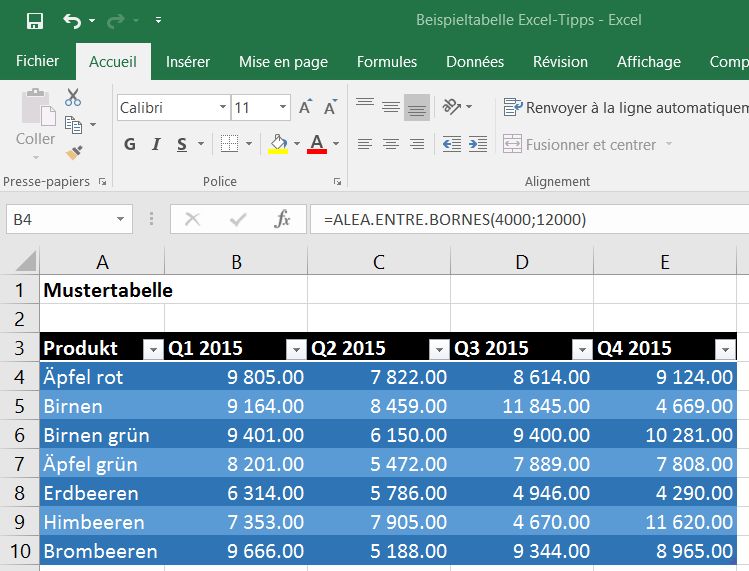Open the borders dropdown arrow
Viewport: 749px width, 571px height.
[x=249, y=144]
